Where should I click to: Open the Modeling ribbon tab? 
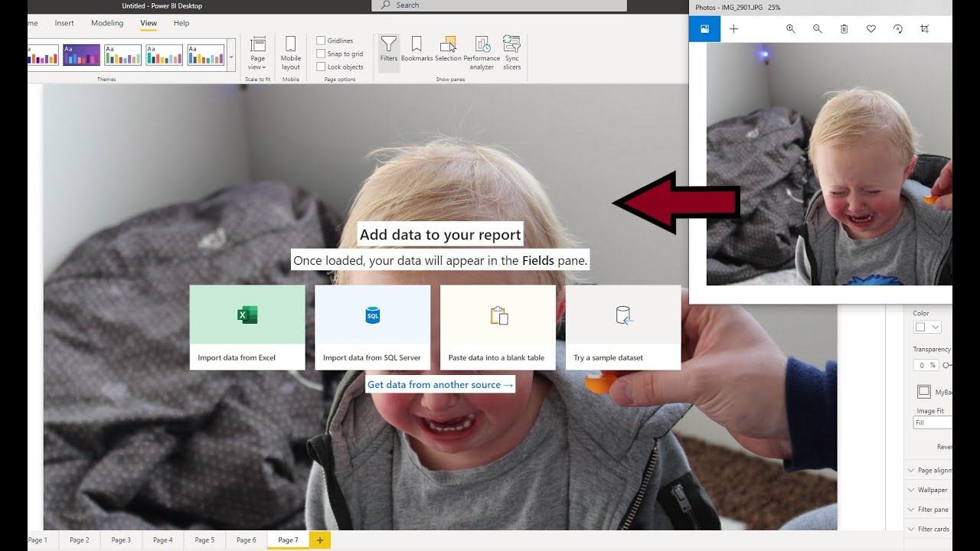pyautogui.click(x=107, y=23)
